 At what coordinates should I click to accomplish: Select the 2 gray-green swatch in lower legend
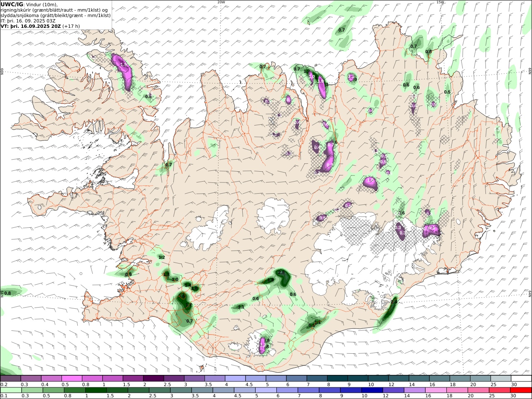tap(138, 390)
